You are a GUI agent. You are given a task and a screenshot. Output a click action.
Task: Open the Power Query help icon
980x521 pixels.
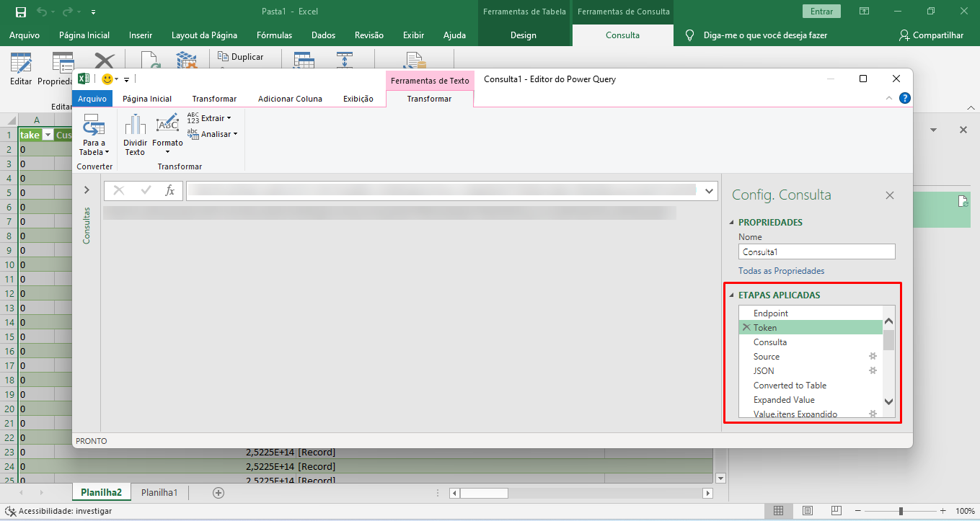905,99
